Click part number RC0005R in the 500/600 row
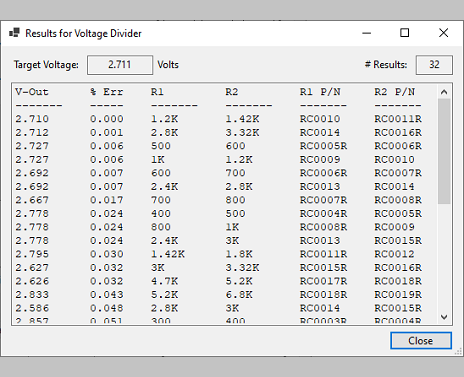464x377 pixels. click(323, 146)
